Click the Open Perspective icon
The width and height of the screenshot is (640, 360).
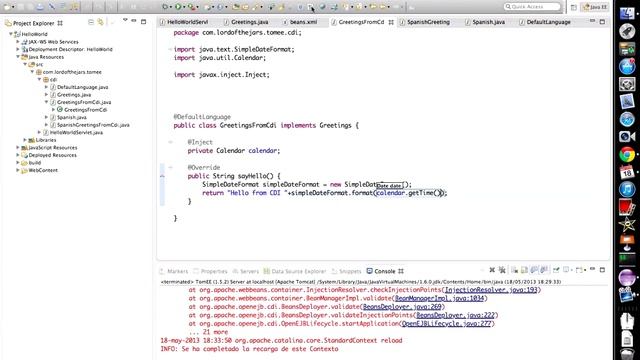point(573,7)
